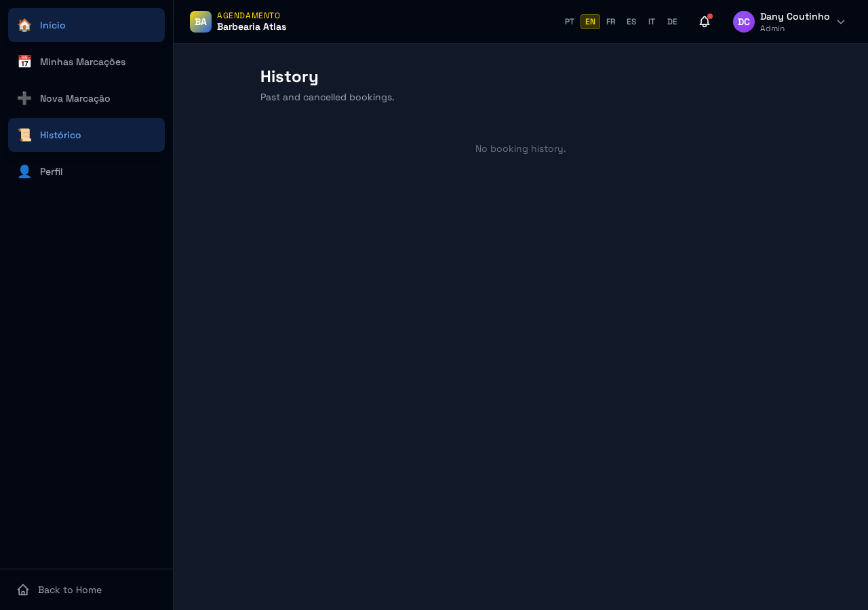The width and height of the screenshot is (868, 610).
Task: Click the DC user avatar
Action: tap(744, 22)
